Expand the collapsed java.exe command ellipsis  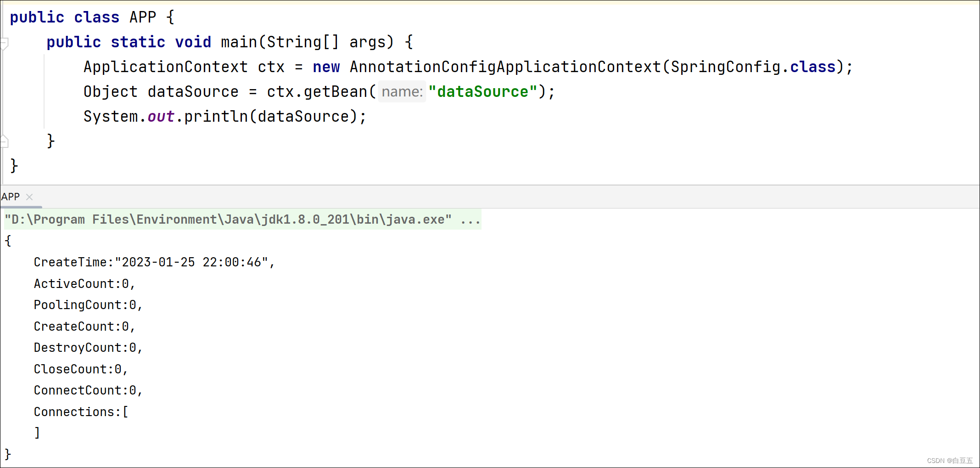[x=470, y=220]
